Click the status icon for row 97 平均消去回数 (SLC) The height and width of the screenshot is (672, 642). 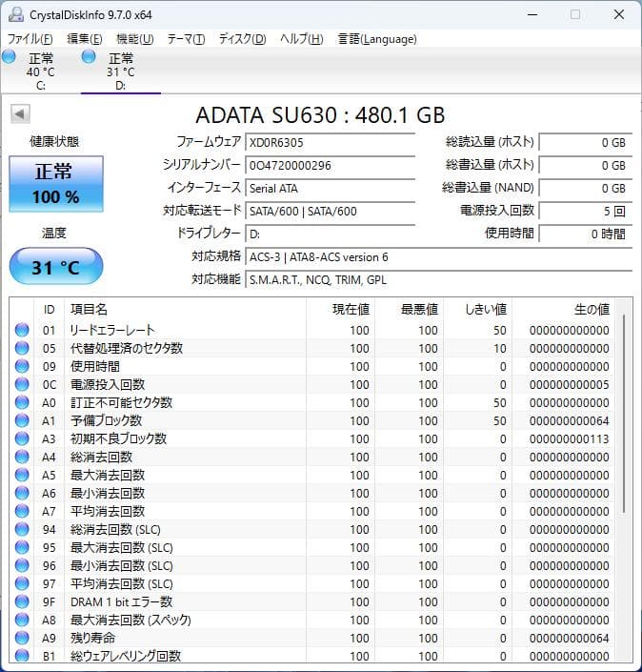pyautogui.click(x=22, y=583)
